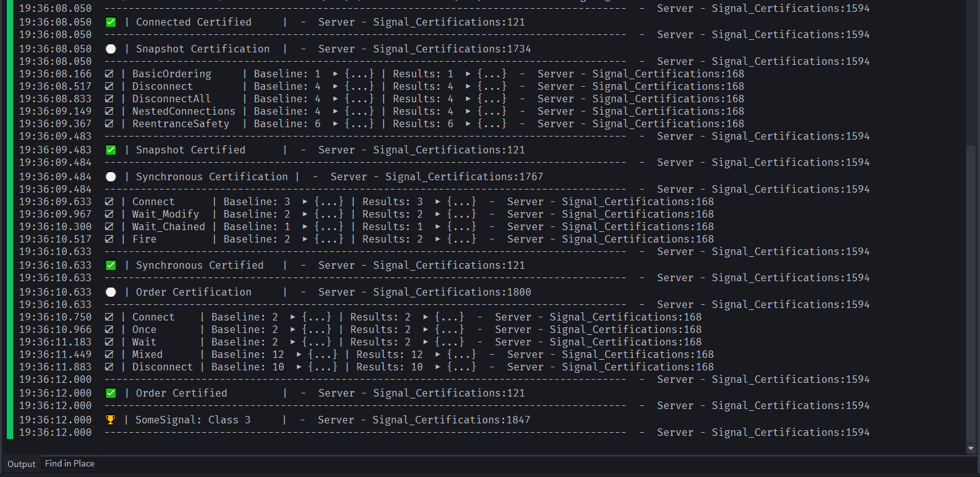Click the 'Results: 10' value on the Disconnect row

coord(389,367)
